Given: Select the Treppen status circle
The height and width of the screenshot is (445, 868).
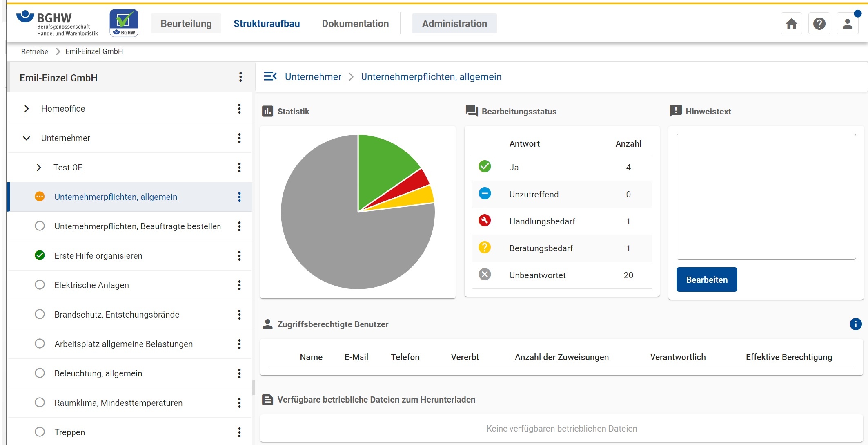Looking at the screenshot, I should pyautogui.click(x=40, y=432).
